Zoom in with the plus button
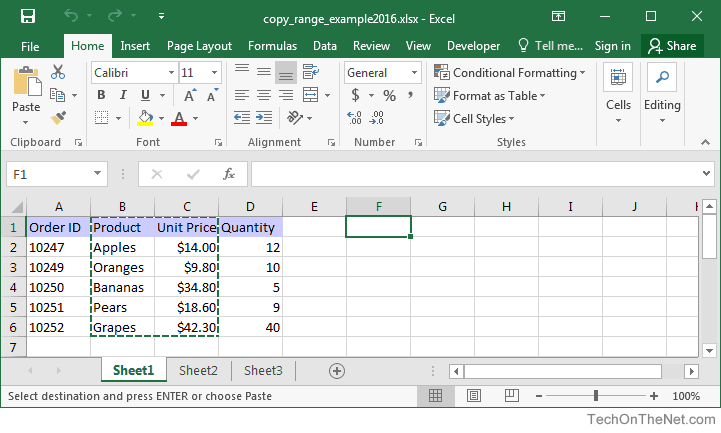 [x=653, y=396]
